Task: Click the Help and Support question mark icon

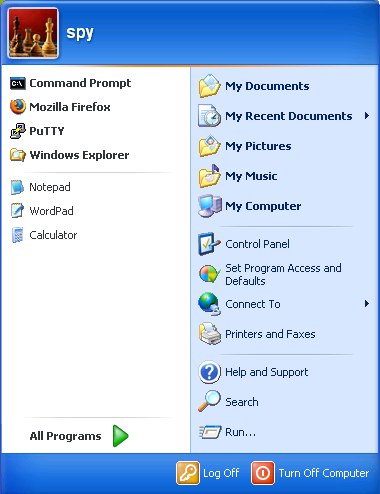Action: [209, 372]
